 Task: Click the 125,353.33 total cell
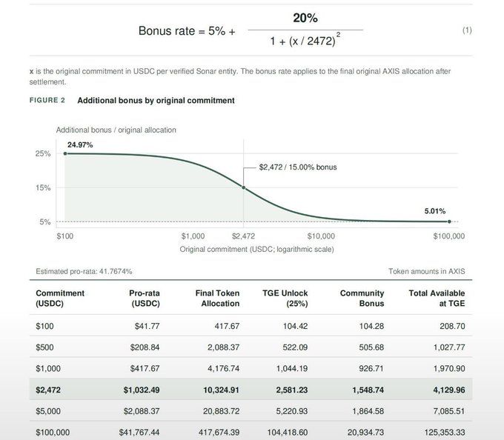pos(445,433)
